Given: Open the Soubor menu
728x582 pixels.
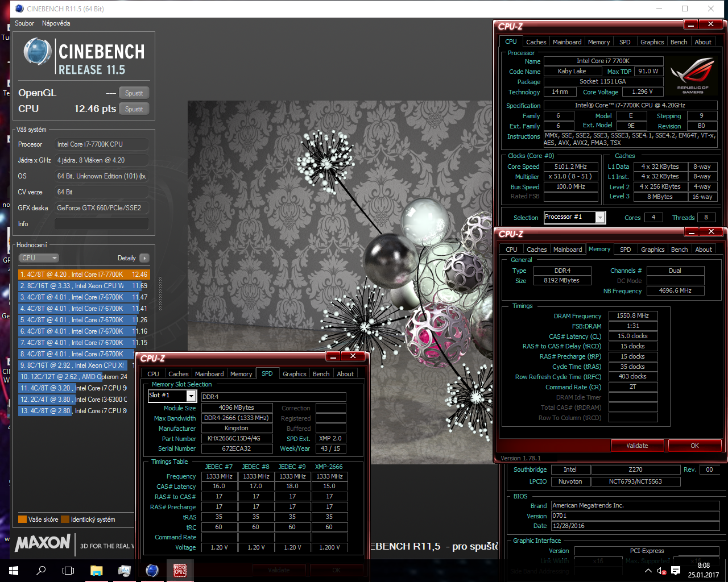Looking at the screenshot, I should [24, 23].
